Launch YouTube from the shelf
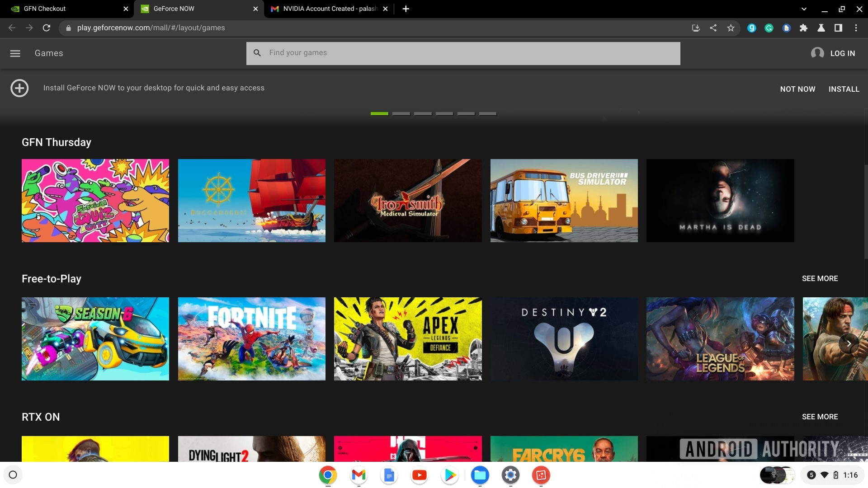 [419, 475]
